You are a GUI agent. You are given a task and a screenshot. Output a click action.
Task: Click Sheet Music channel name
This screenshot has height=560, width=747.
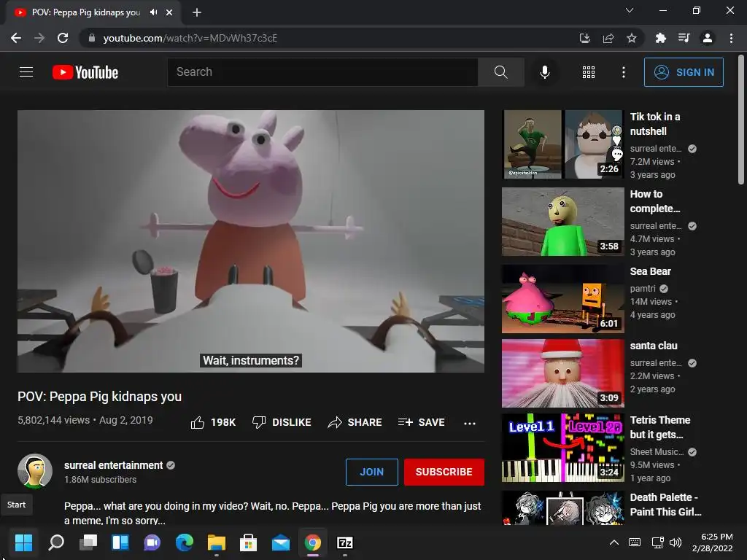point(657,452)
